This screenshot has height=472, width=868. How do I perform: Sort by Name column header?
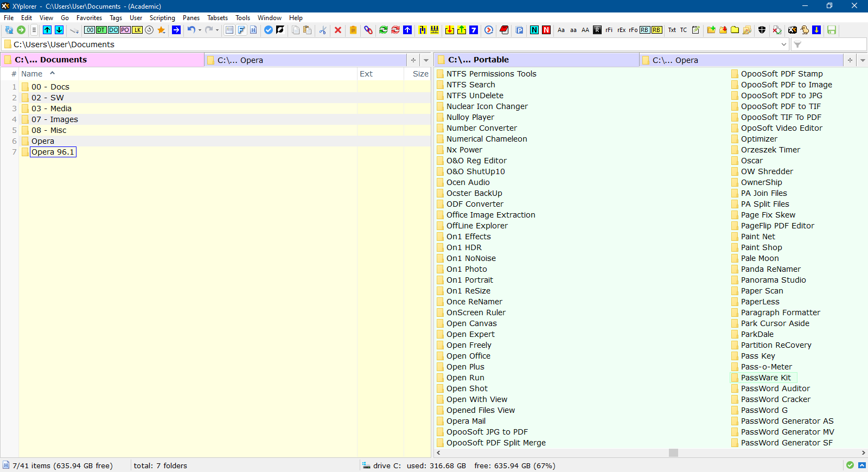188,74
